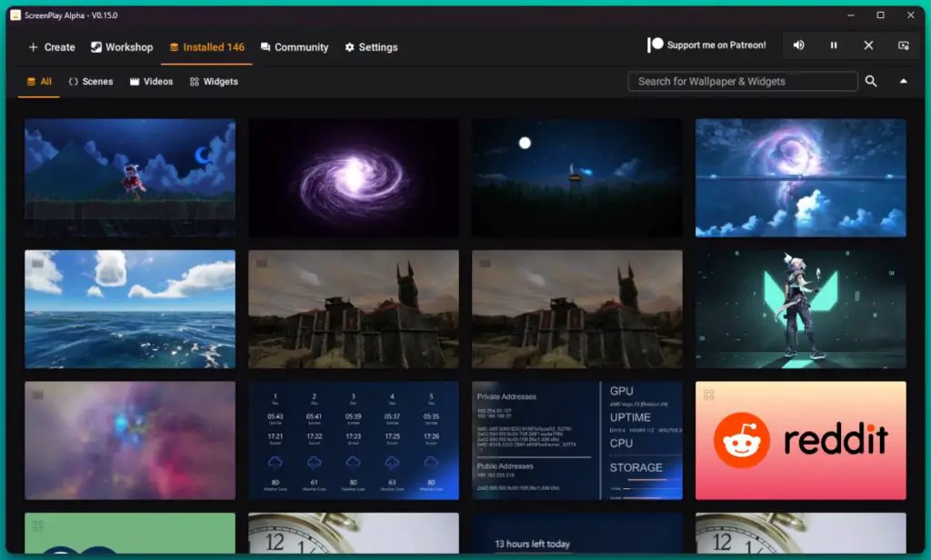Screen dimensions: 931x560
Task: Focus the Search for Wallpaper & Widgets field
Action: [742, 81]
